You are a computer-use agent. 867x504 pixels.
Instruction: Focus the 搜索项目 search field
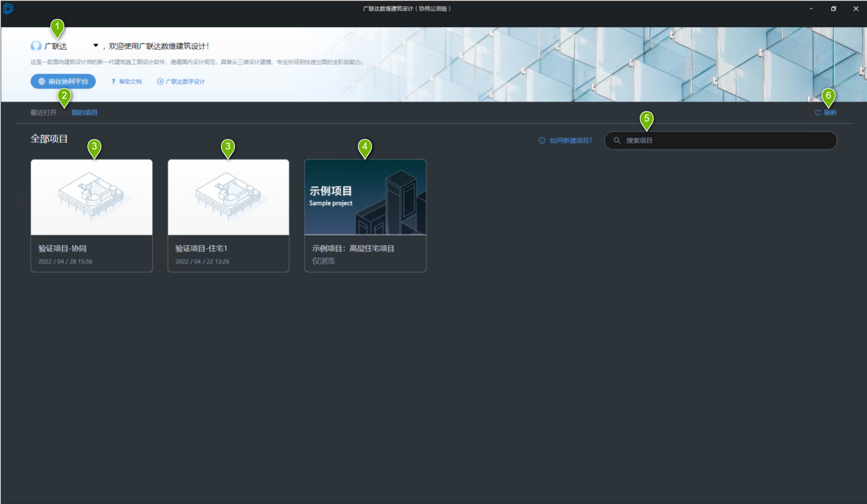click(x=721, y=140)
